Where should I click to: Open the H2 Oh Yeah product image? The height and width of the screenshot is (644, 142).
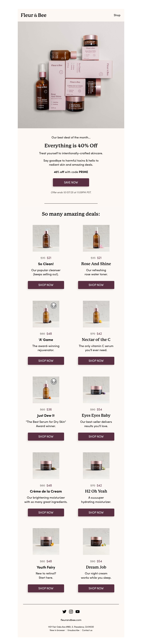tap(96, 465)
